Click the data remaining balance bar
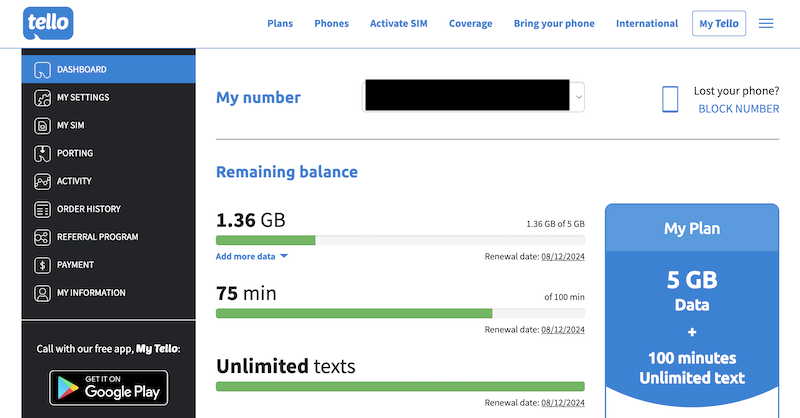 click(400, 240)
